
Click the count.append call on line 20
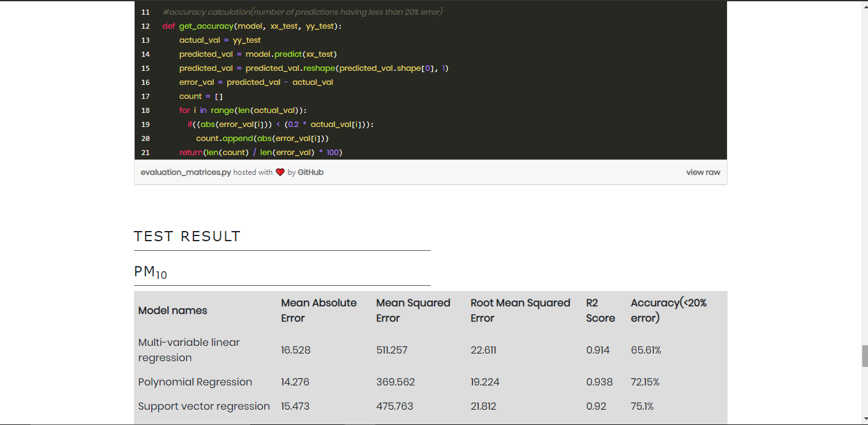(x=262, y=138)
